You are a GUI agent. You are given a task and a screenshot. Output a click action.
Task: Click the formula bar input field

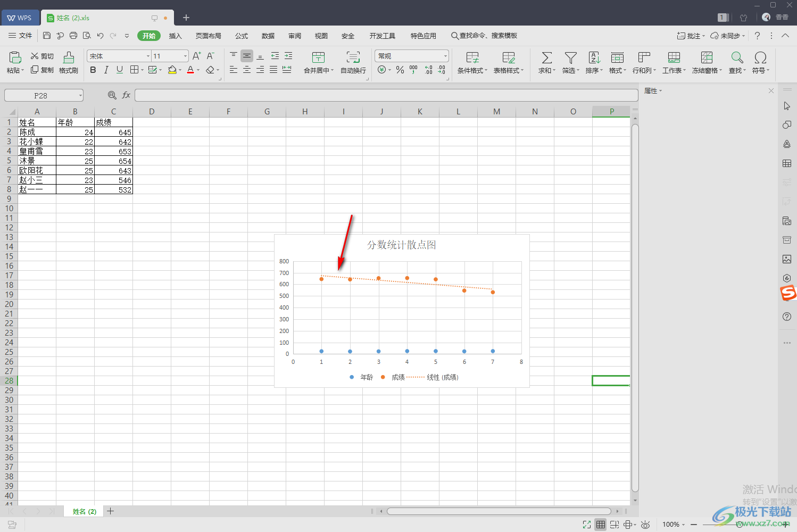(x=386, y=95)
